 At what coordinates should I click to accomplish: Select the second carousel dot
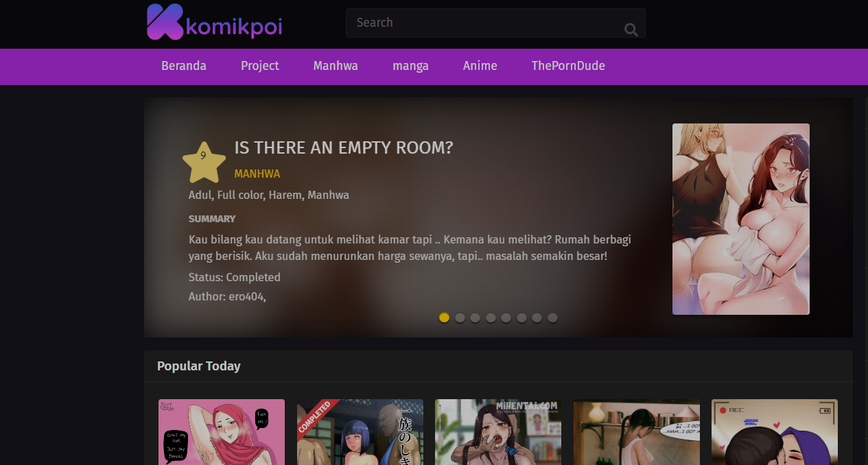(x=460, y=318)
